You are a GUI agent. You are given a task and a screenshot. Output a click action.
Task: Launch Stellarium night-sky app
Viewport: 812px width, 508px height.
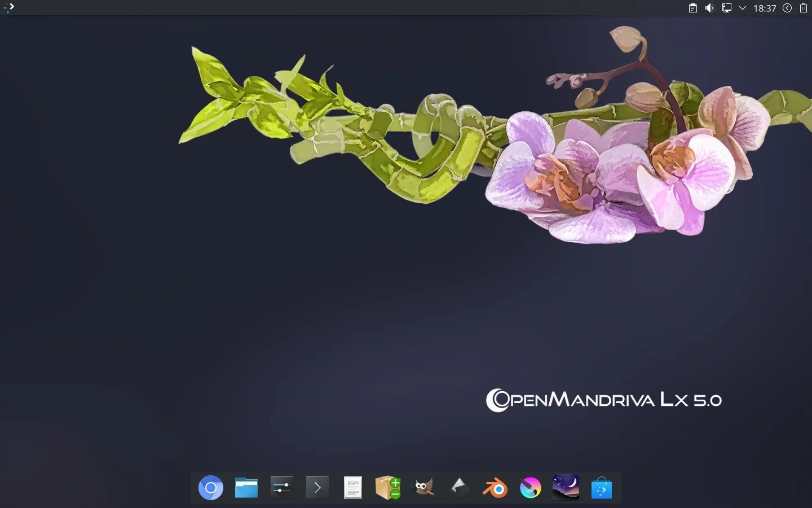pyautogui.click(x=566, y=487)
